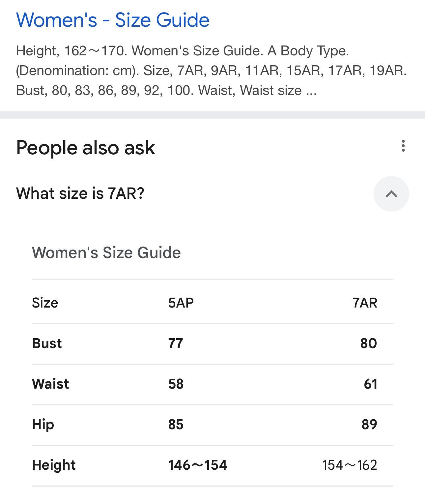Click the 5AP size column header

[181, 303]
